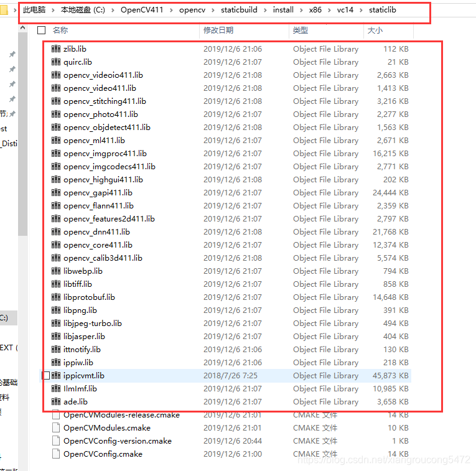Click the OpenCVConfig-version.cmake file icon
This screenshot has height=471, width=476.
coord(56,441)
